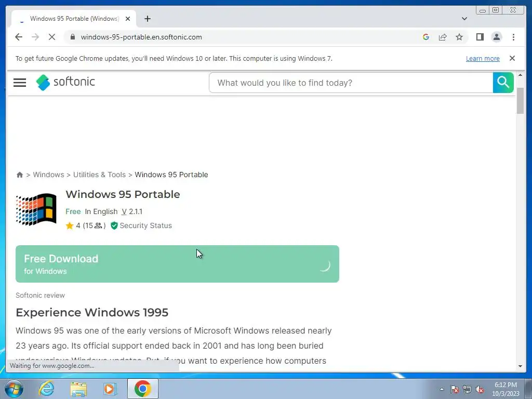Click the muted volume tray icon
Screen dimensions: 532x399
(x=480, y=389)
